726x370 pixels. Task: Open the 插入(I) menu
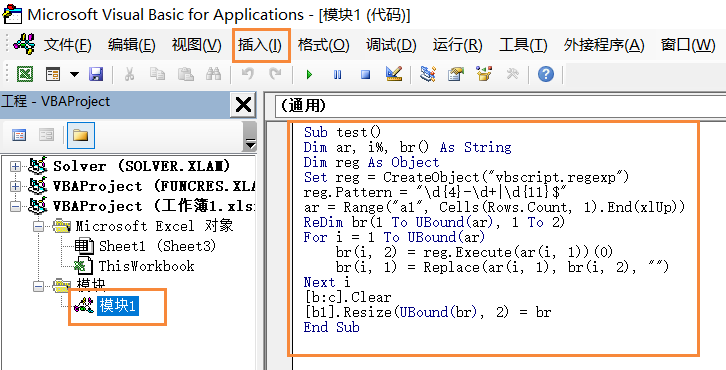click(x=260, y=45)
